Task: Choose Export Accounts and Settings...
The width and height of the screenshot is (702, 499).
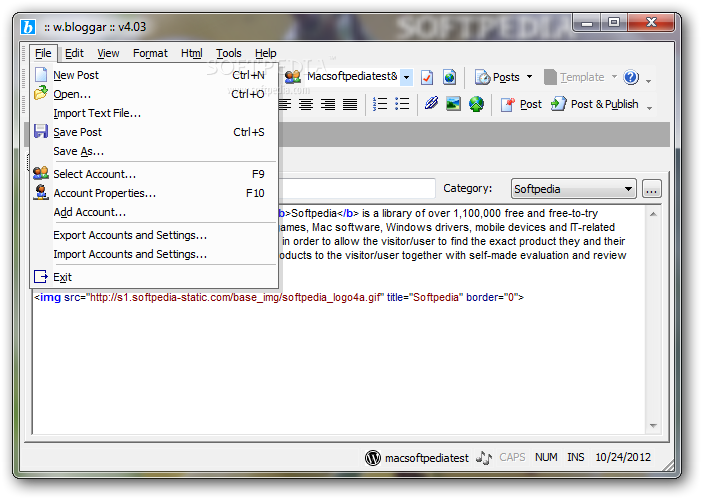Action: tap(154, 235)
